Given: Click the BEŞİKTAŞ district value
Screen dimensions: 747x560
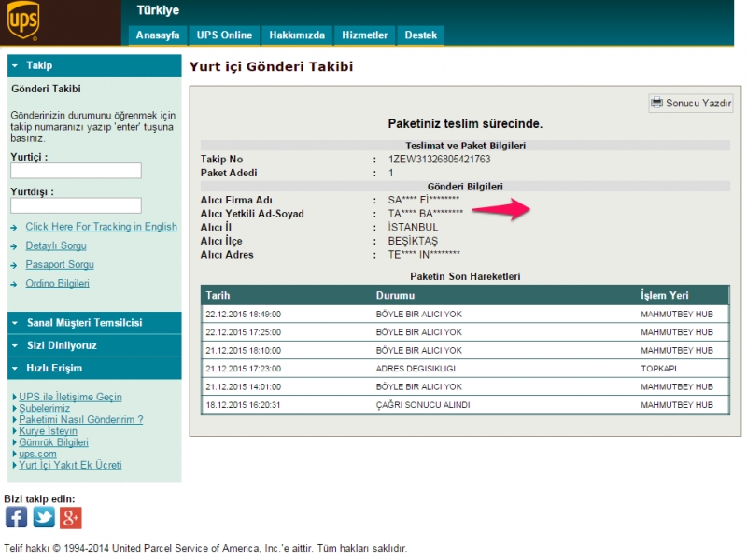Looking at the screenshot, I should (413, 241).
